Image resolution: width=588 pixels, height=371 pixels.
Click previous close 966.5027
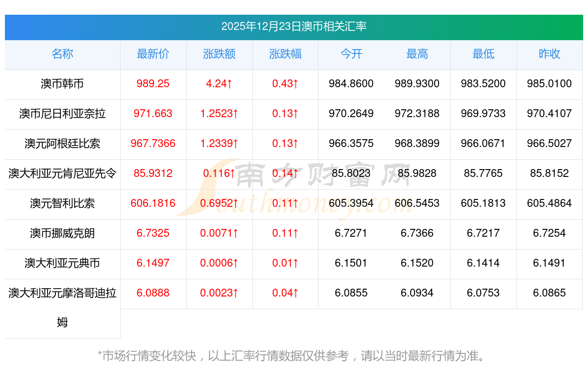(549, 144)
